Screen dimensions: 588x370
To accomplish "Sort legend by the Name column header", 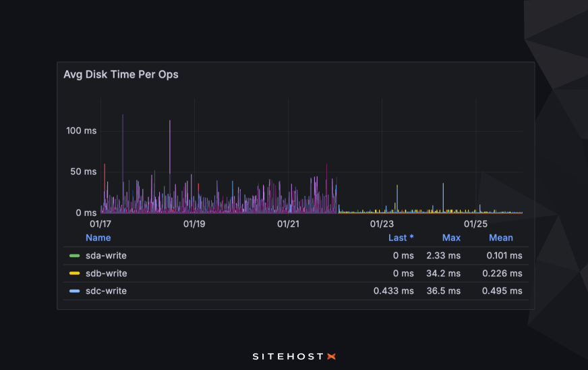I will [98, 238].
